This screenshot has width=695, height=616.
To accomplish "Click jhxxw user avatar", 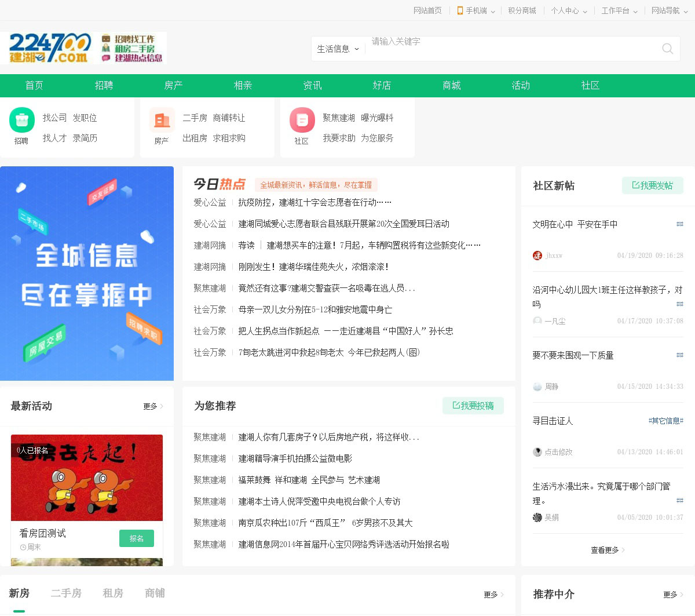I will coord(537,256).
